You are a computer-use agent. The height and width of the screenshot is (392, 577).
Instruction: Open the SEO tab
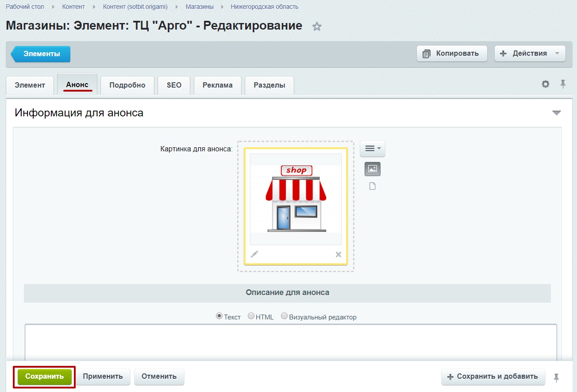tap(174, 85)
